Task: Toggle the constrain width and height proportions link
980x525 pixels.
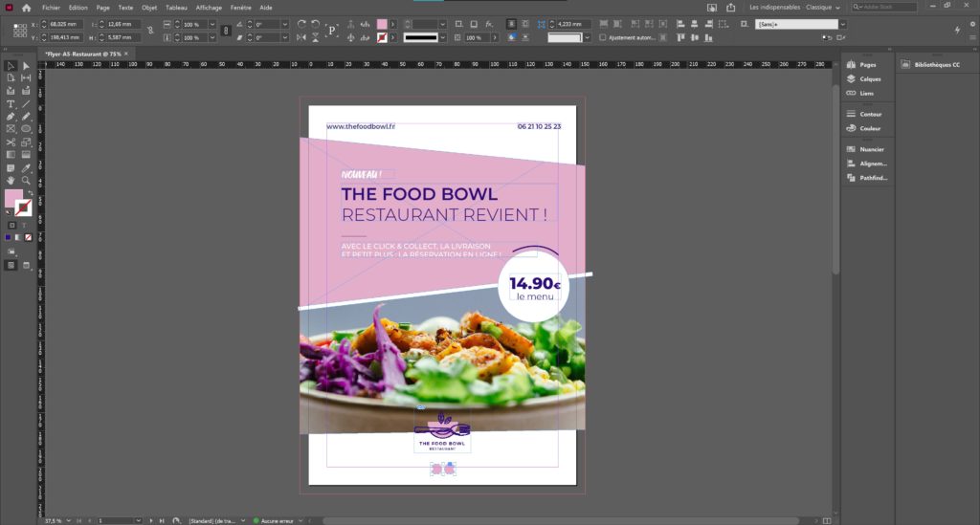Action: click(x=150, y=30)
